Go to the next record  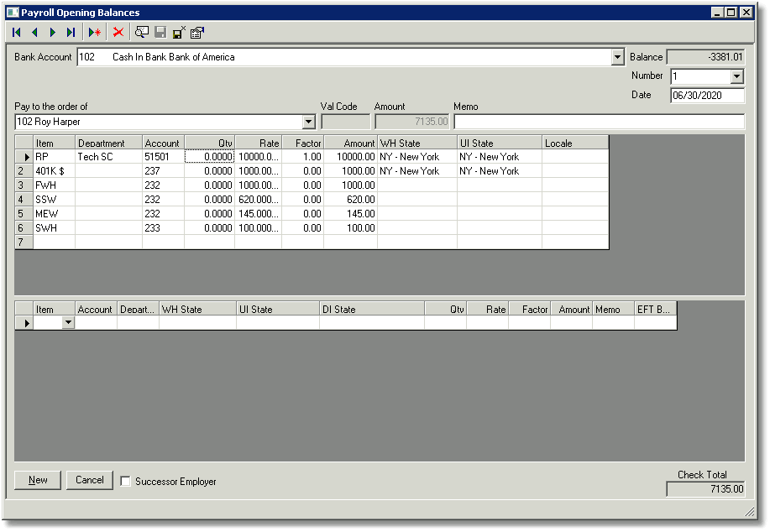click(x=53, y=33)
